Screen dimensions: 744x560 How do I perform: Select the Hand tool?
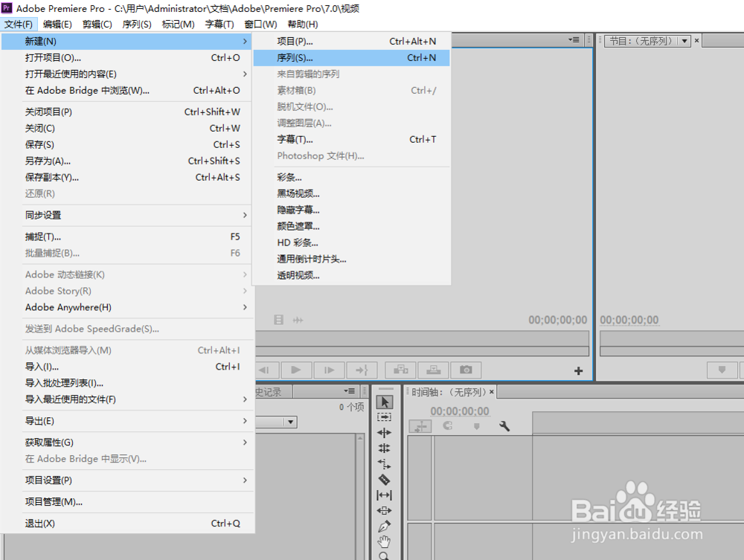[x=385, y=541]
